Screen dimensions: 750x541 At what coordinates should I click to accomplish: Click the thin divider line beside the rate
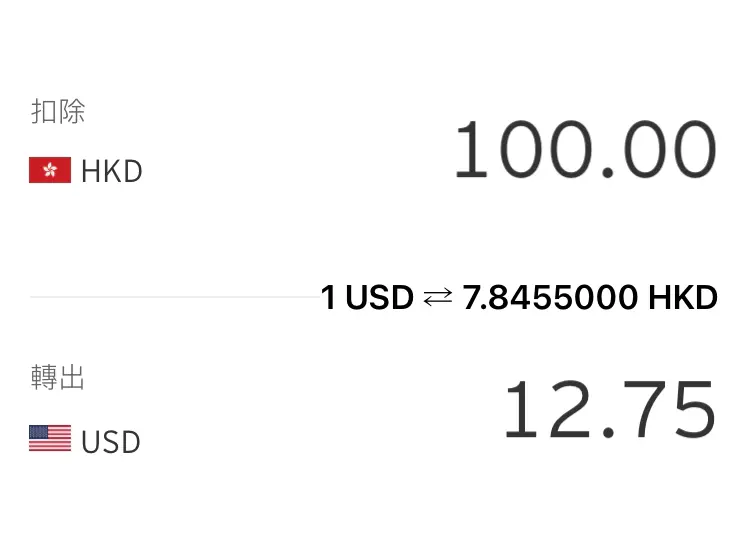pyautogui.click(x=175, y=297)
